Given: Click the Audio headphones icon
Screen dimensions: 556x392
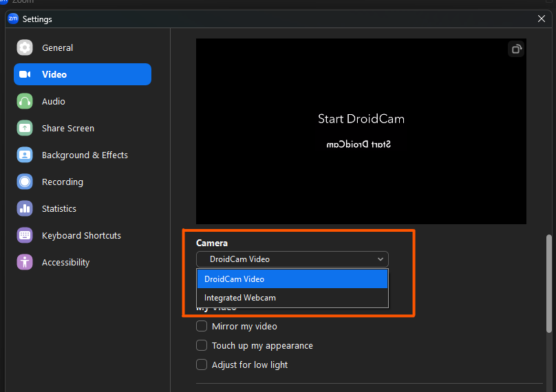Looking at the screenshot, I should [25, 101].
